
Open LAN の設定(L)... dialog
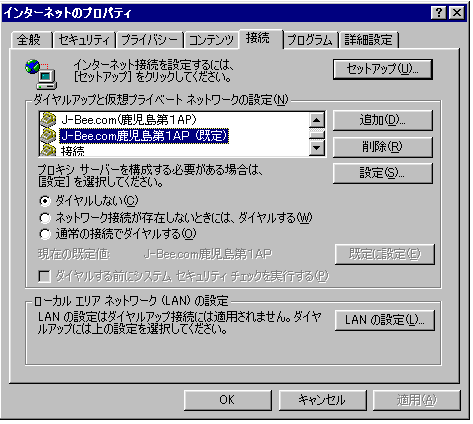[x=385, y=320]
